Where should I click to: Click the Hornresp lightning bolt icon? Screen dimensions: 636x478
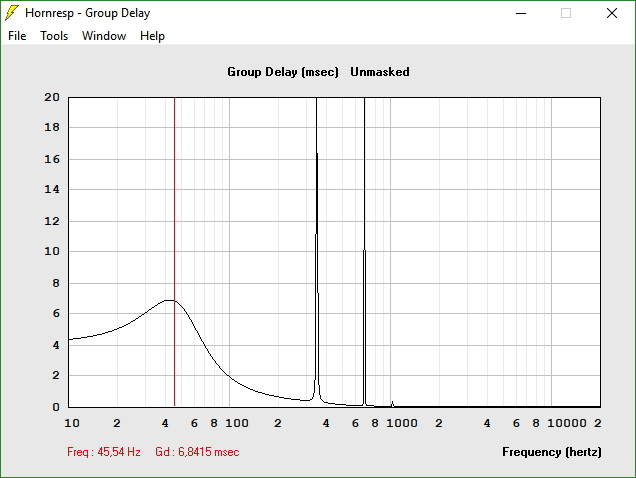(x=12, y=13)
